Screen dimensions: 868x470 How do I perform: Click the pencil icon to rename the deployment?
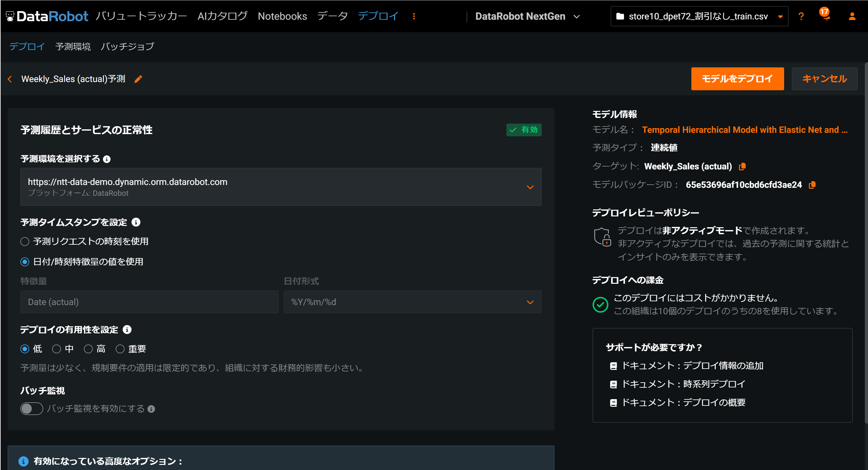138,79
